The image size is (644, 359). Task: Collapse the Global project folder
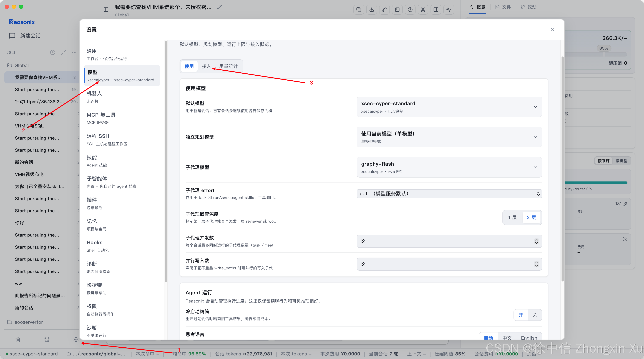[x=18, y=65]
